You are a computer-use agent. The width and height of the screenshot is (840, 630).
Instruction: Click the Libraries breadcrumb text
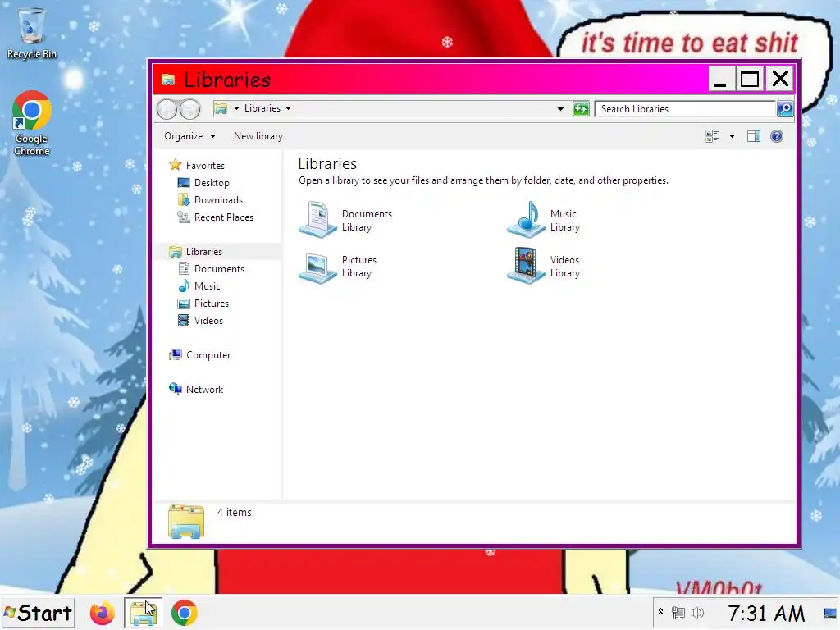(x=262, y=108)
